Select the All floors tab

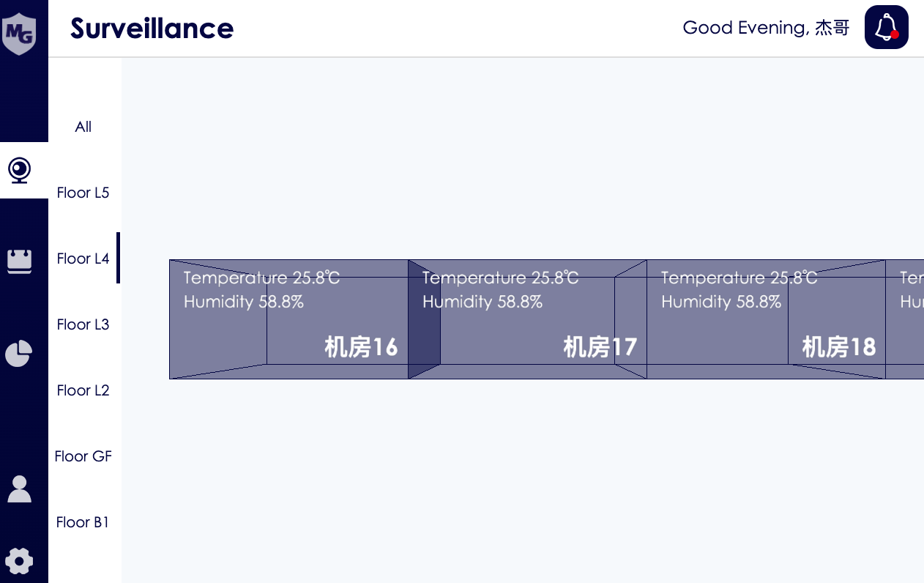click(x=83, y=127)
